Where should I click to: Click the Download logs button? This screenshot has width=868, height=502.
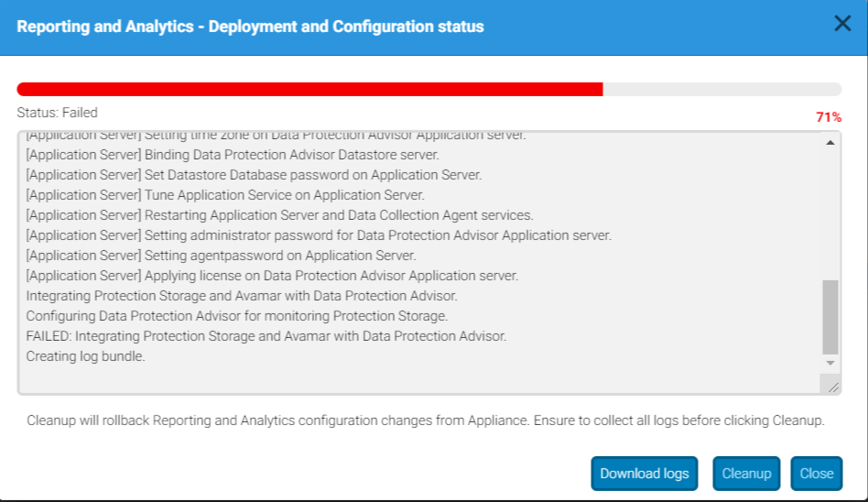pos(644,474)
